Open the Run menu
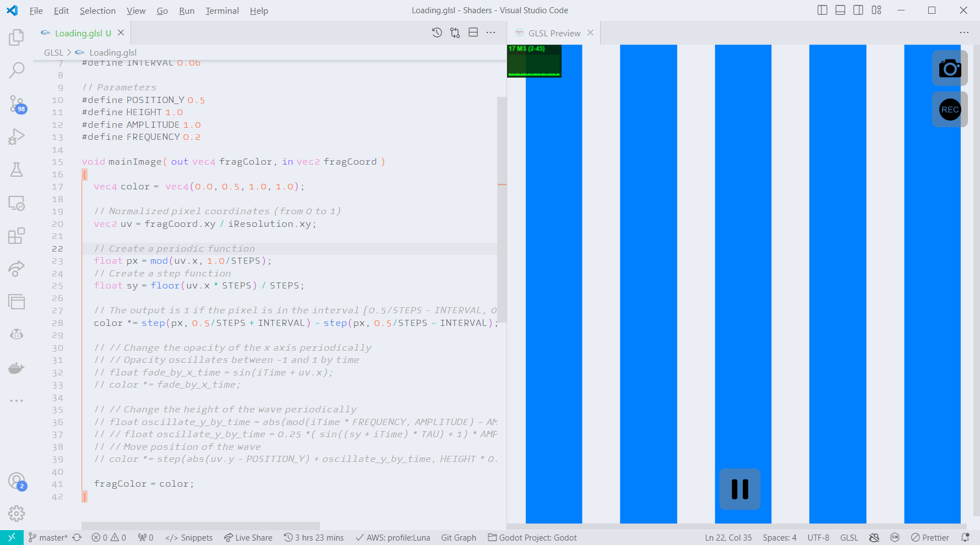This screenshot has height=545, width=980. point(187,10)
